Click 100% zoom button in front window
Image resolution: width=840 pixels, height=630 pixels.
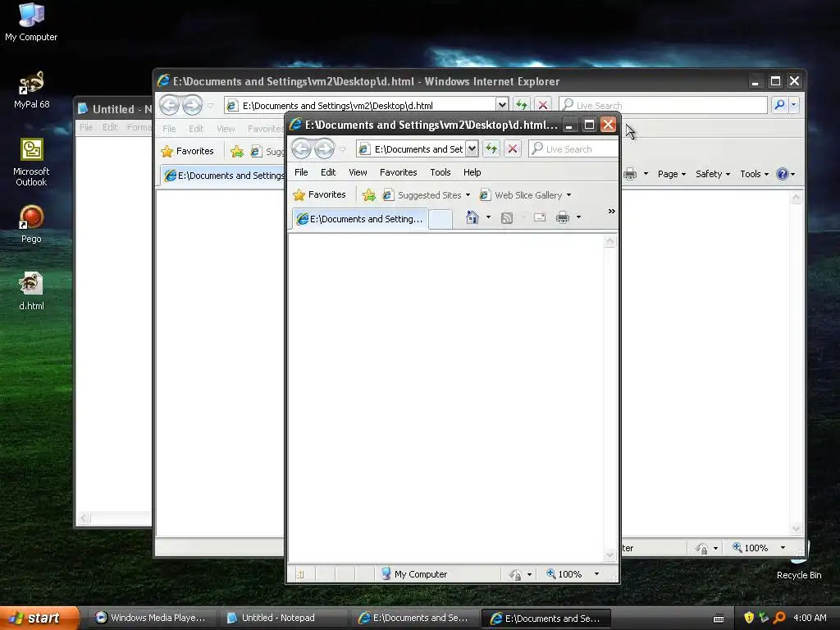pyautogui.click(x=564, y=574)
